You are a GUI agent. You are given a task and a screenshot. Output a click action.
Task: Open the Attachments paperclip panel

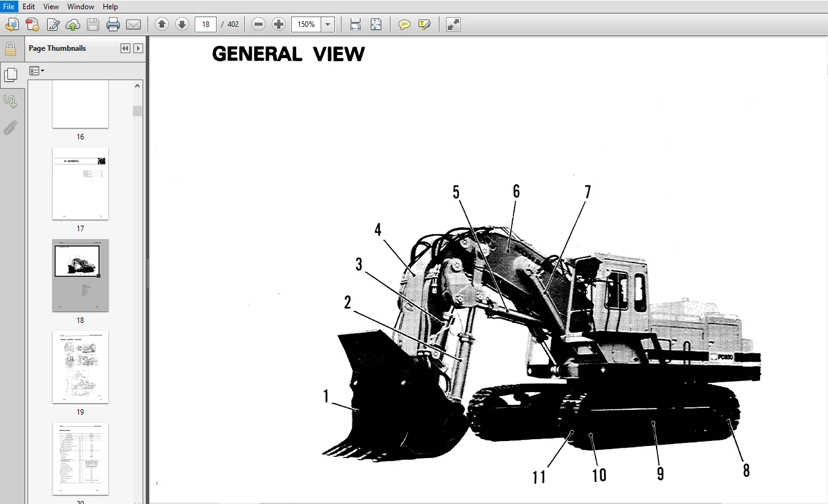click(10, 128)
